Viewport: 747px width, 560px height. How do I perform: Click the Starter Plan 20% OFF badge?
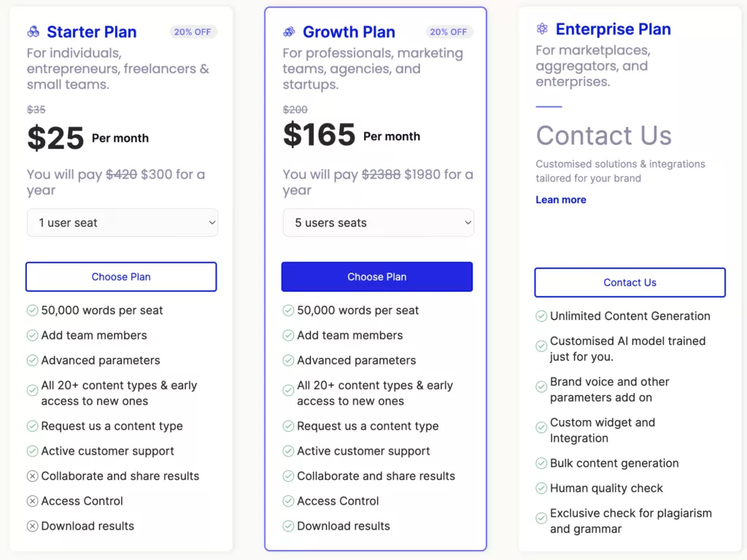193,32
